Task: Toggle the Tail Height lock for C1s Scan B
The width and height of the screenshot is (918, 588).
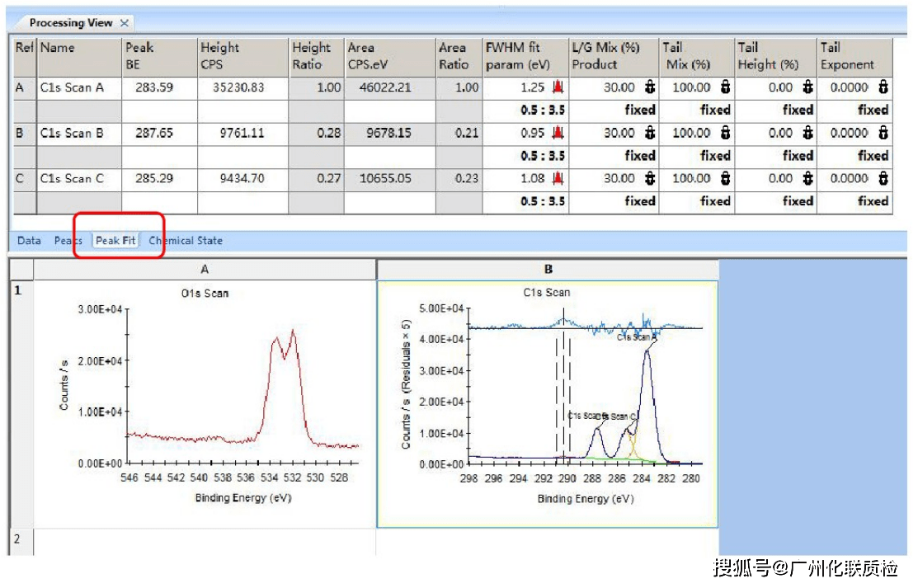Action: click(808, 133)
